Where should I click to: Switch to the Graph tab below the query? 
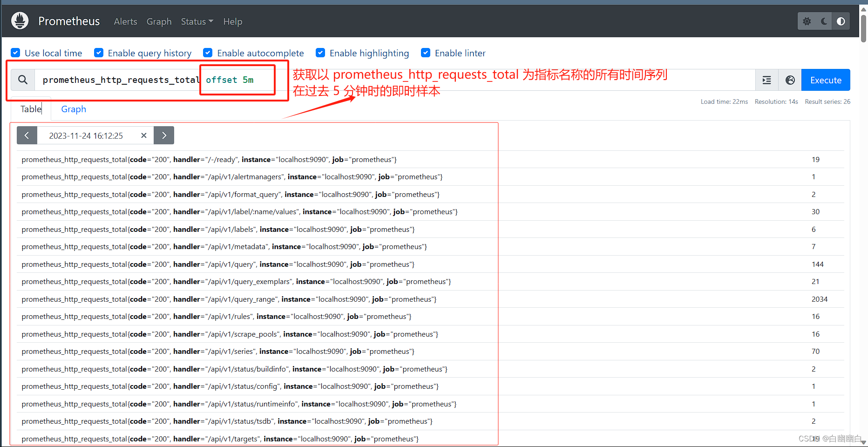[74, 109]
